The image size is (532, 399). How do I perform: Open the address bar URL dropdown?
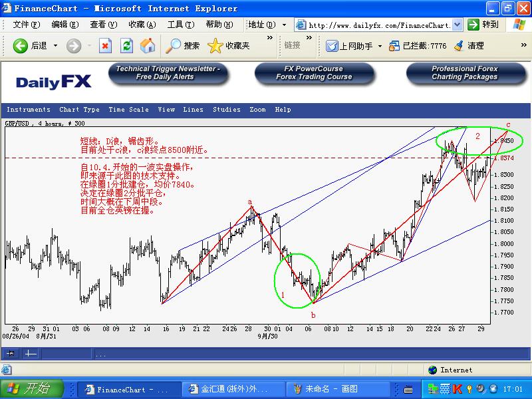pyautogui.click(x=457, y=25)
